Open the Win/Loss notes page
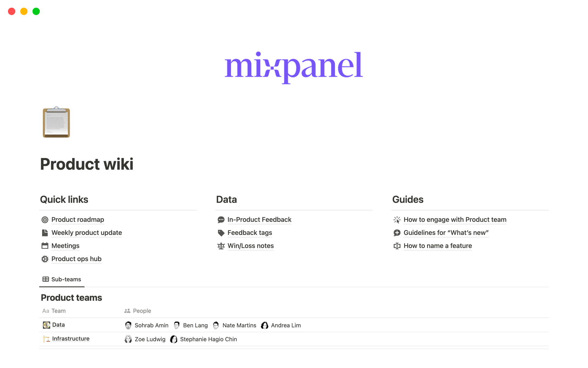The width and height of the screenshot is (588, 368). click(250, 245)
